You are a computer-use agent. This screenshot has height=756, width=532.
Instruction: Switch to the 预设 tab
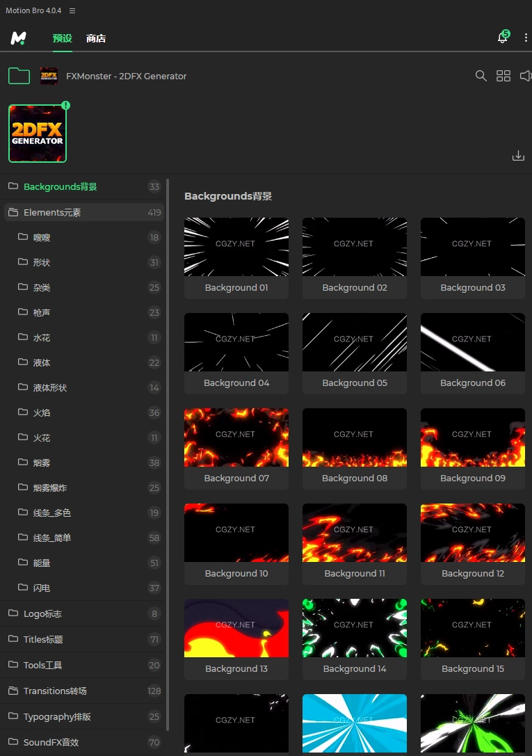tap(62, 38)
